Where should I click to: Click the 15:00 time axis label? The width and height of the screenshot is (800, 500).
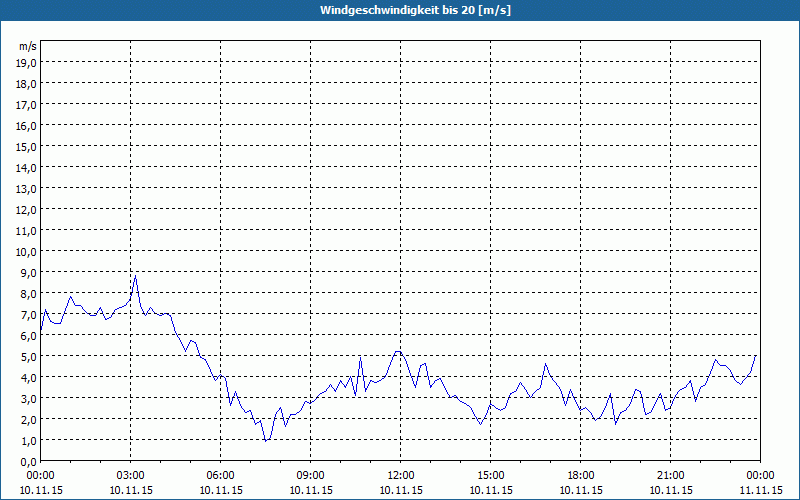pos(491,476)
